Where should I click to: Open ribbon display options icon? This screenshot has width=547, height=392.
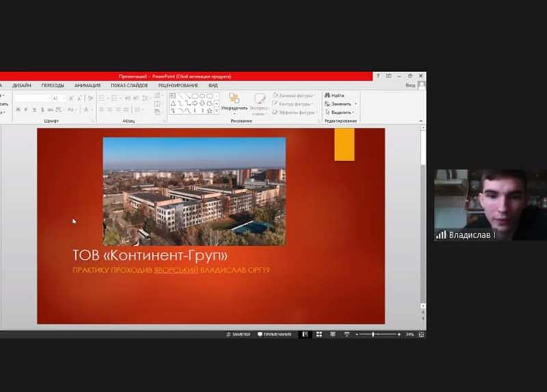click(388, 76)
